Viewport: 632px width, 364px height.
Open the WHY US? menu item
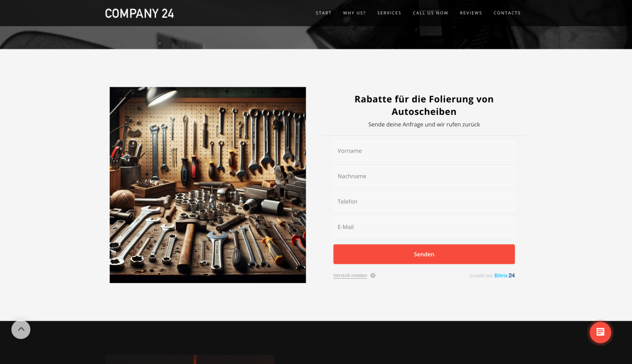tap(355, 13)
